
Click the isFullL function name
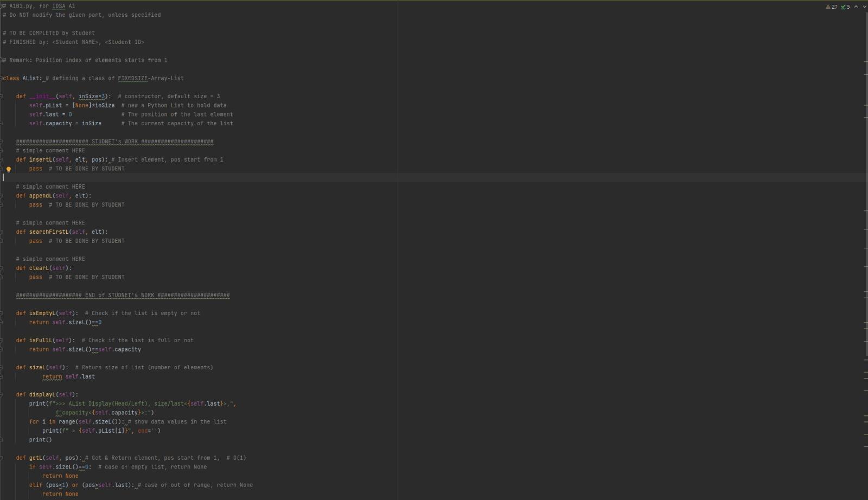point(41,341)
